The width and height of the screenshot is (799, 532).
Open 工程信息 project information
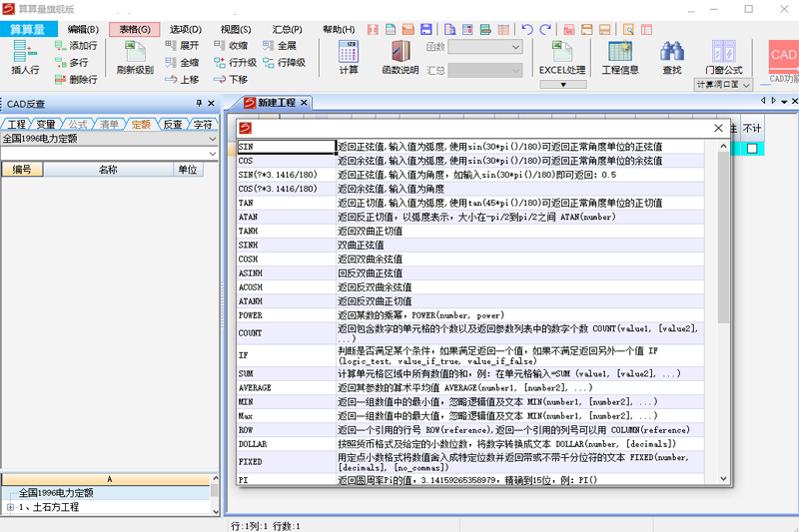[x=620, y=56]
